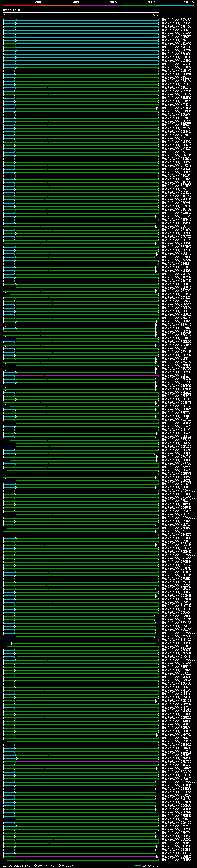Select label UniRef100_O28994

(177, 467)
